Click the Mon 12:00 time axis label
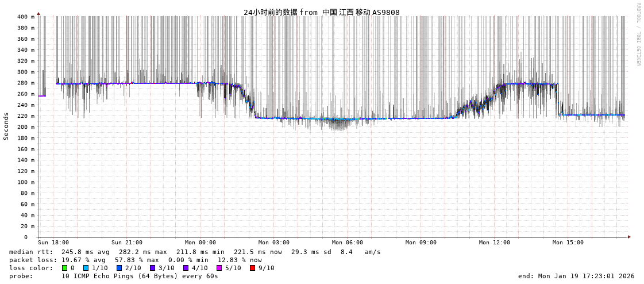Viewport: 644px width, 284px height. (495, 243)
